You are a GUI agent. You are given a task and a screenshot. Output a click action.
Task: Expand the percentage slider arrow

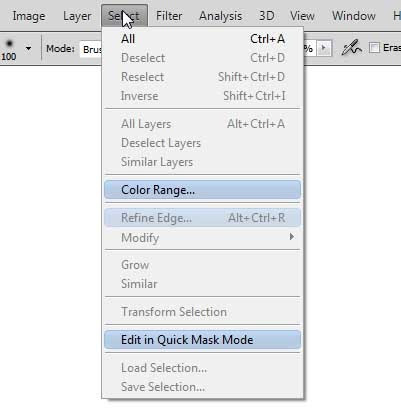[x=323, y=48]
